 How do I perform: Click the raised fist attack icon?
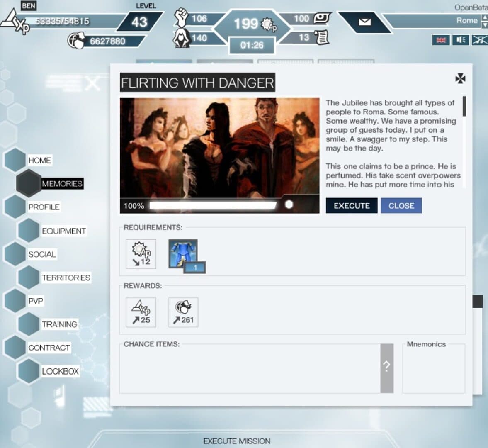click(181, 17)
